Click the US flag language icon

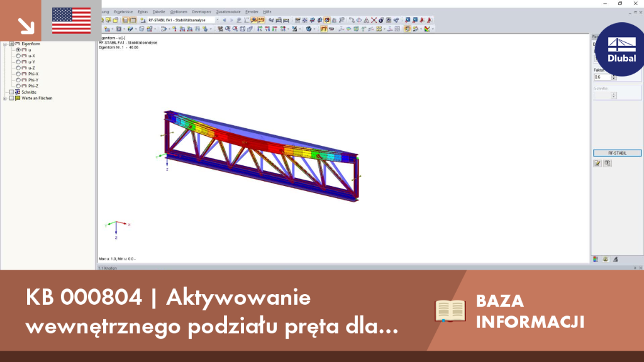pyautogui.click(x=72, y=21)
